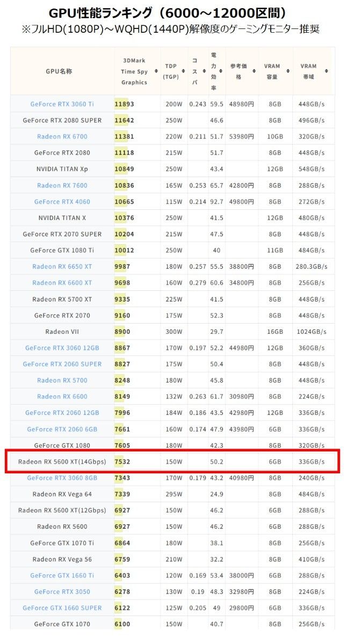Click the Radeon RX 5700 XT name cell
This screenshot has width=347, height=644.
62,299
